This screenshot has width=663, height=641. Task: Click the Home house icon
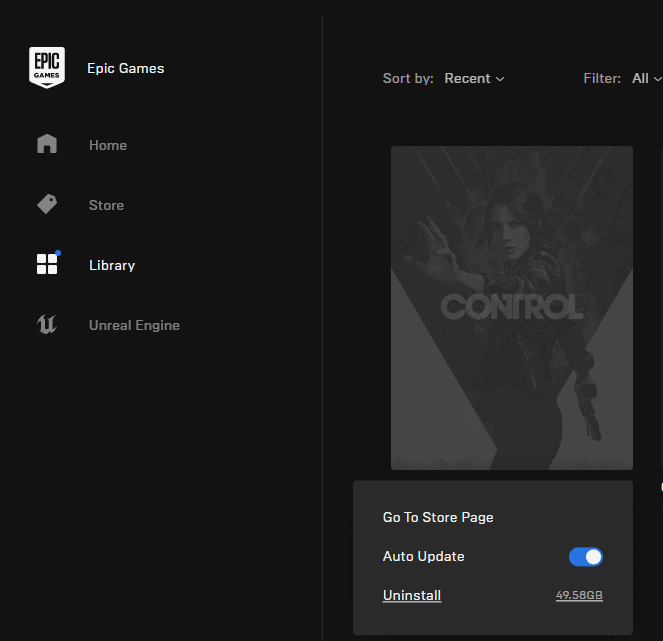coord(47,144)
